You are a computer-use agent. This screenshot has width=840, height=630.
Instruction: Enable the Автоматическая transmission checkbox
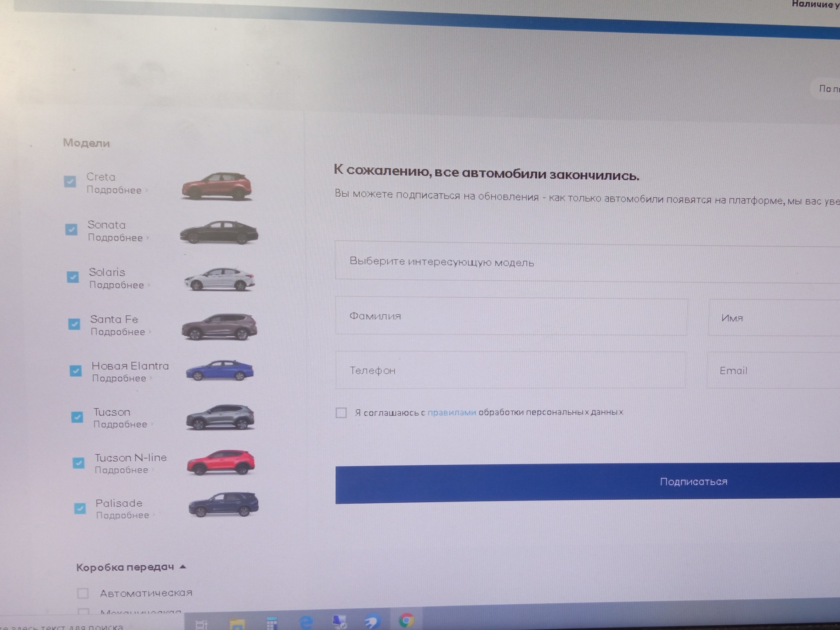click(83, 593)
